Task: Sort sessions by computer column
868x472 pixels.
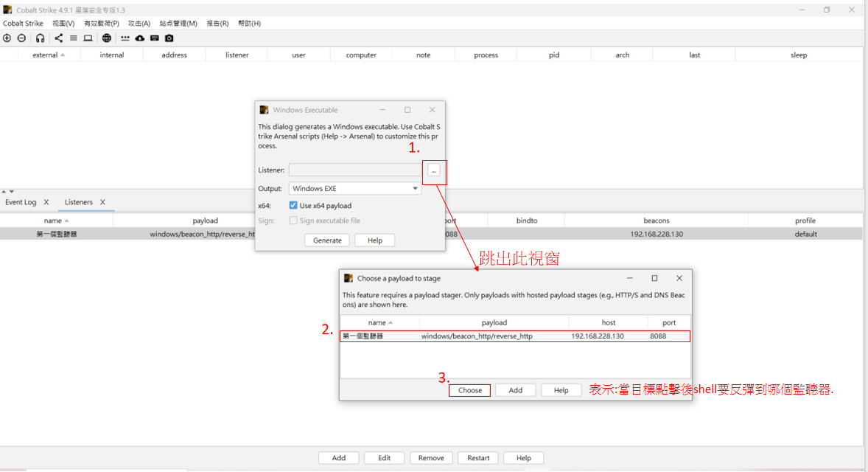Action: tap(361, 55)
